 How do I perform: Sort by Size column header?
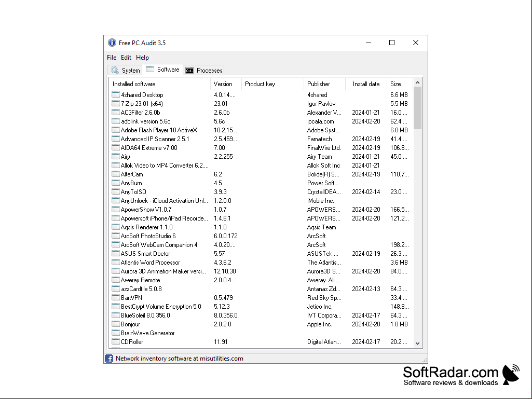[400, 84]
